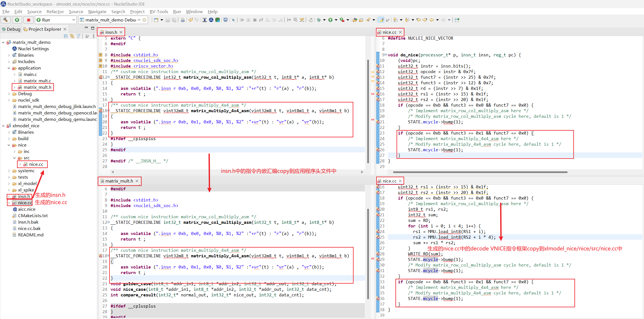Click the New file wizard icon
644x319 pixels.
coord(156,20)
